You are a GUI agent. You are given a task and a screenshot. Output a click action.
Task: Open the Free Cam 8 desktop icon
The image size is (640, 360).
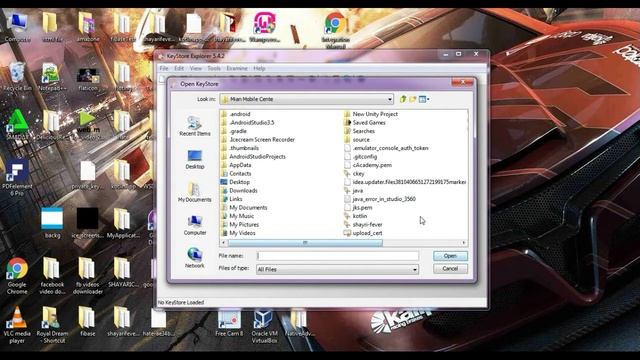[x=229, y=323]
